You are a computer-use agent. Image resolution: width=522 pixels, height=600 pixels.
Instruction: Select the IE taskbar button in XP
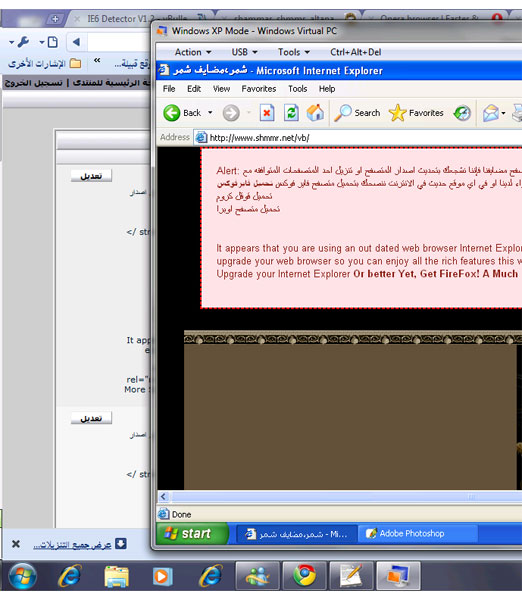(296, 534)
